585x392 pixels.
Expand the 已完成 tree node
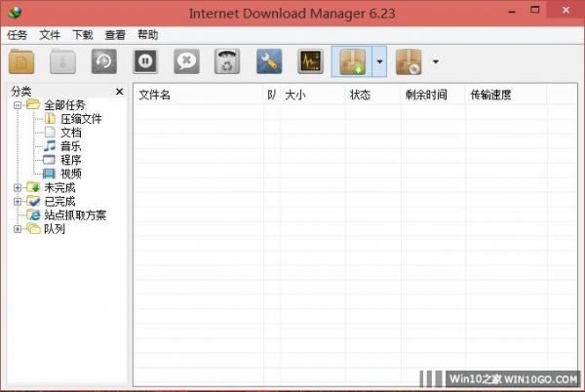pyautogui.click(x=18, y=202)
